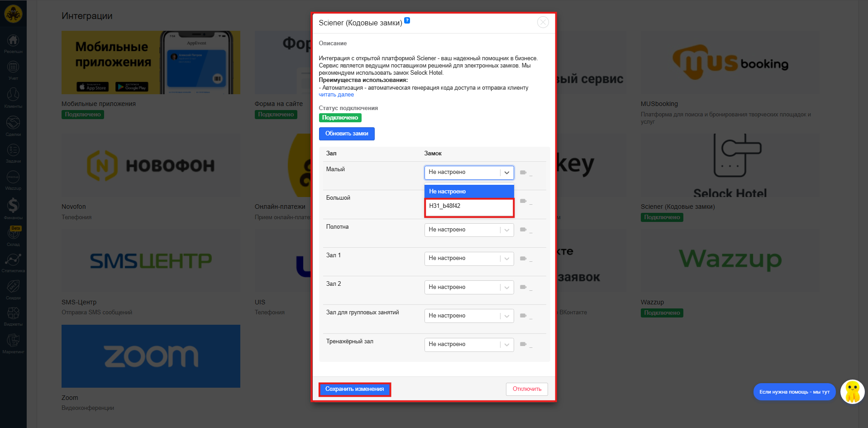Viewport: 868px width, 428px height.
Task: Click Подключено badge under Форма на сайте
Action: (x=276, y=115)
